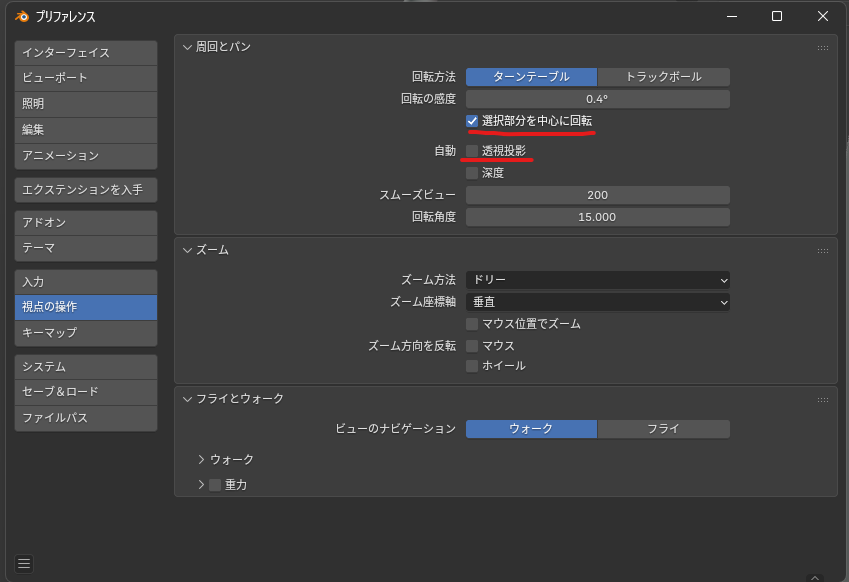Click drag-handle dots of ズーム panel
849x582 pixels.
click(822, 251)
